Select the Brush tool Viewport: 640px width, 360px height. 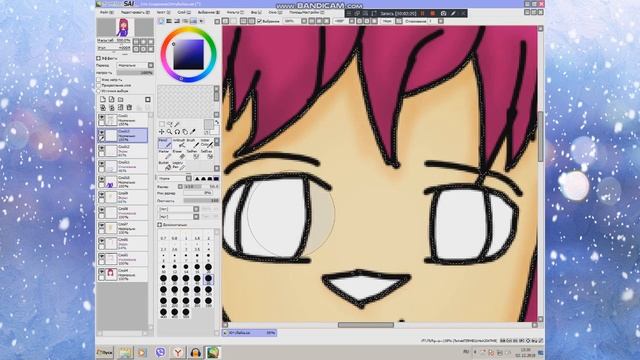coord(193,143)
